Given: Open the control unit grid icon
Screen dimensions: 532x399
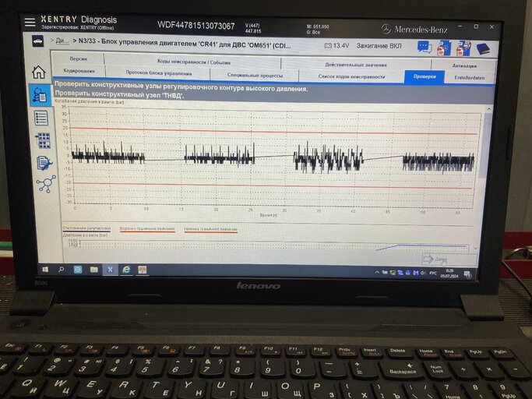Looking at the screenshot, I should (44, 140).
